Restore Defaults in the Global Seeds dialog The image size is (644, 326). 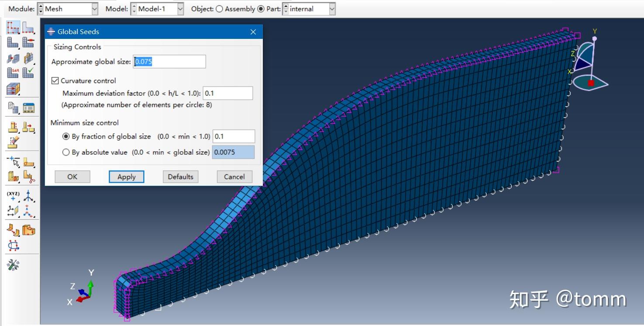tap(180, 177)
